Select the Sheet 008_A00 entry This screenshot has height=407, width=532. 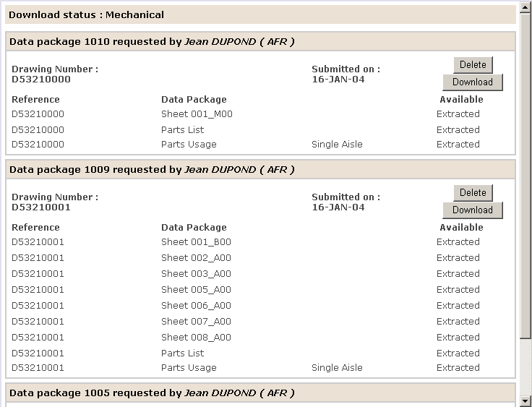(196, 338)
